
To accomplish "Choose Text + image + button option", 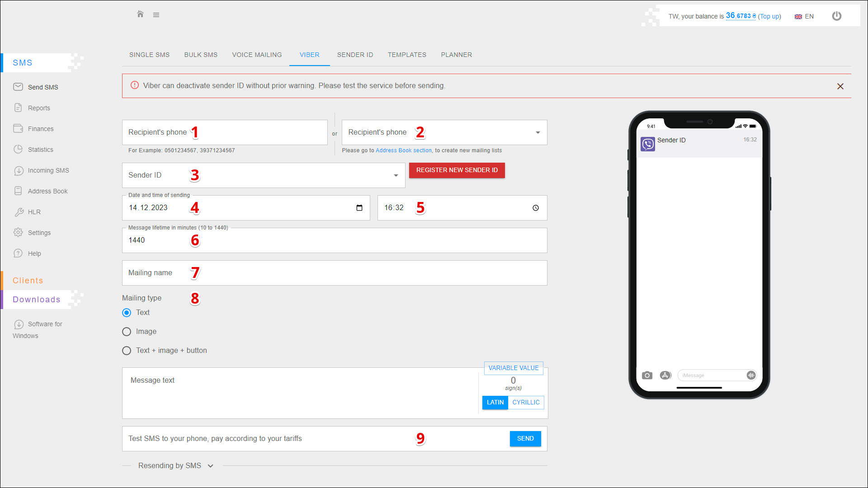I will click(x=127, y=351).
